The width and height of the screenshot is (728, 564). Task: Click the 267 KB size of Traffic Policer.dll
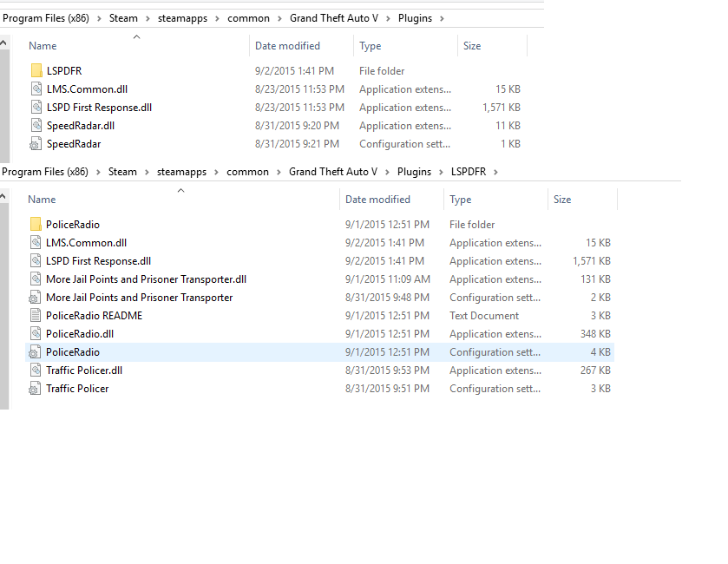click(595, 371)
